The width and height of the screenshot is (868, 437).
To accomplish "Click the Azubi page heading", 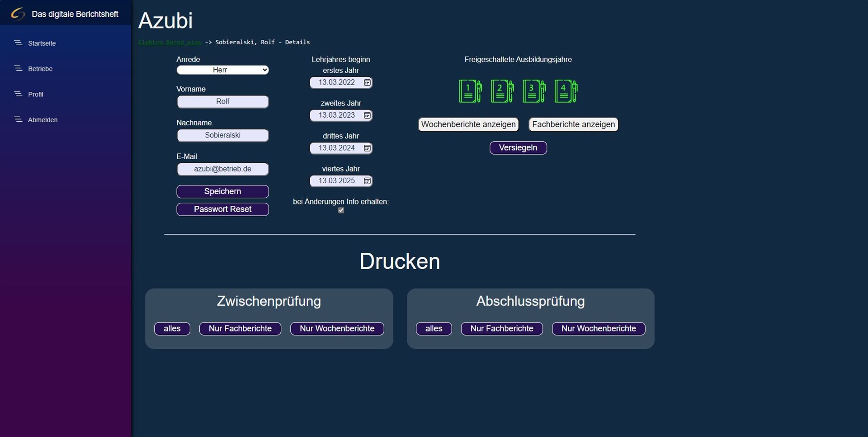I will 165,20.
